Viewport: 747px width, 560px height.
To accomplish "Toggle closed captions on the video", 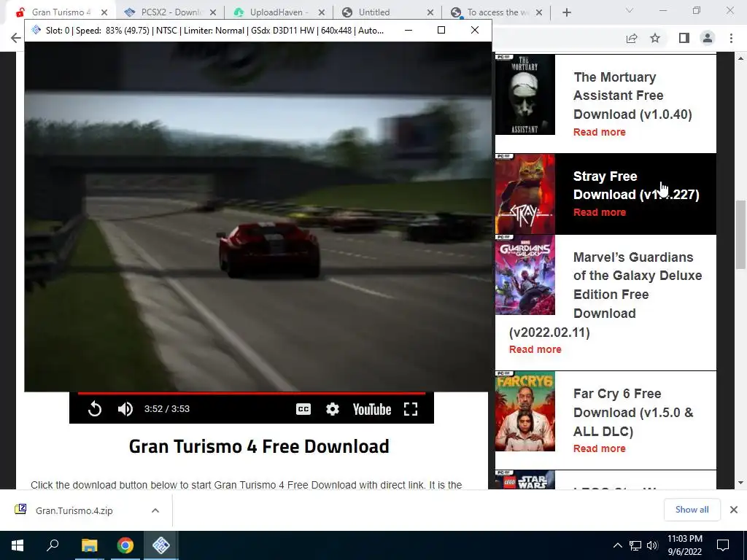I will pos(303,409).
